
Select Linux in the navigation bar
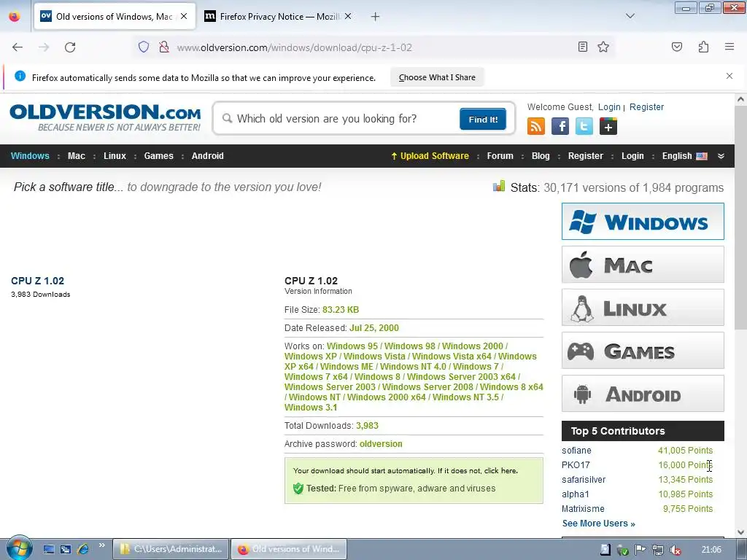pos(115,156)
